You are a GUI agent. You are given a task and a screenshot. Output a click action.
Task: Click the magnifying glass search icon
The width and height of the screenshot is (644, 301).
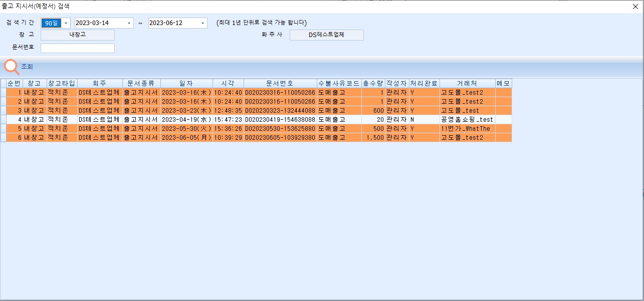coord(12,67)
